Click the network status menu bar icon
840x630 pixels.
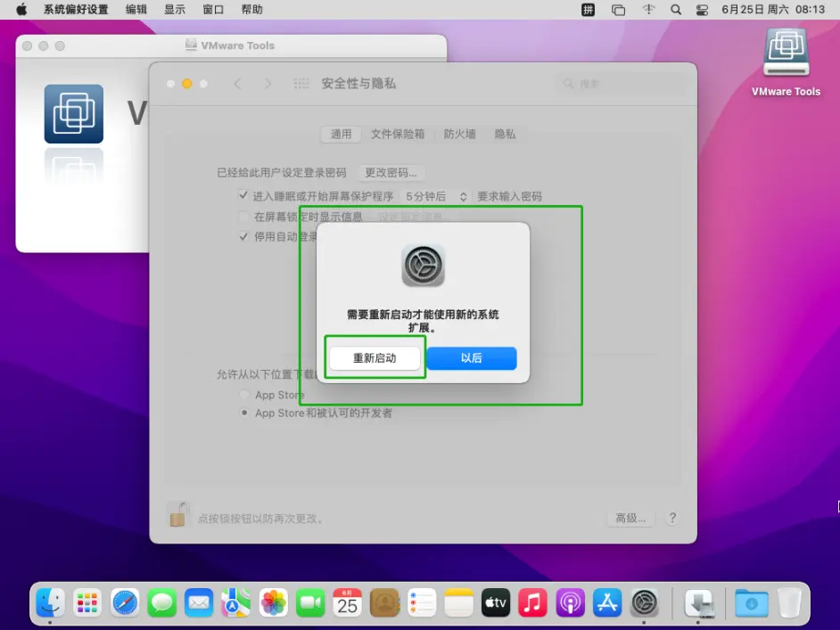click(649, 10)
